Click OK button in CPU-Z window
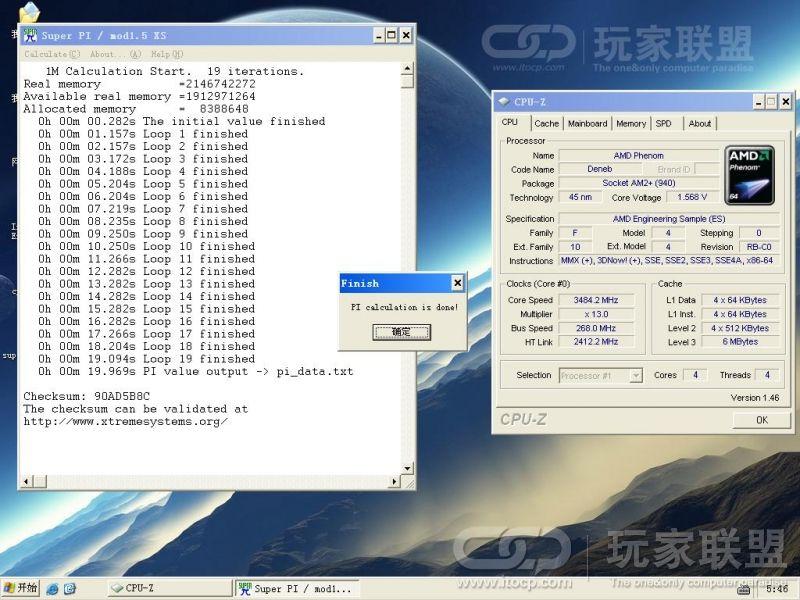This screenshot has width=800, height=600. click(762, 420)
